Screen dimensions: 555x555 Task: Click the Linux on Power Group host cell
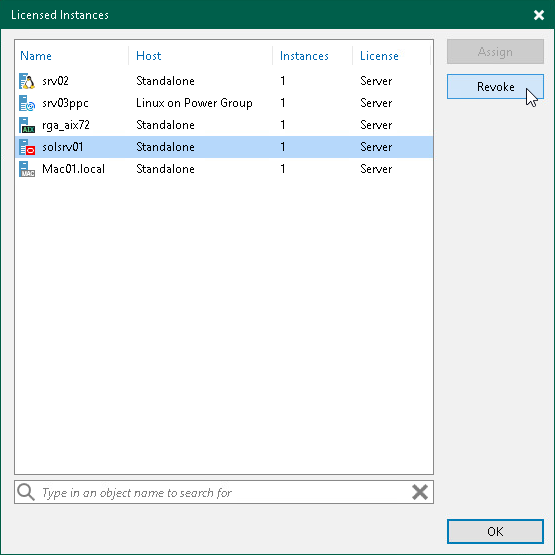coord(194,103)
